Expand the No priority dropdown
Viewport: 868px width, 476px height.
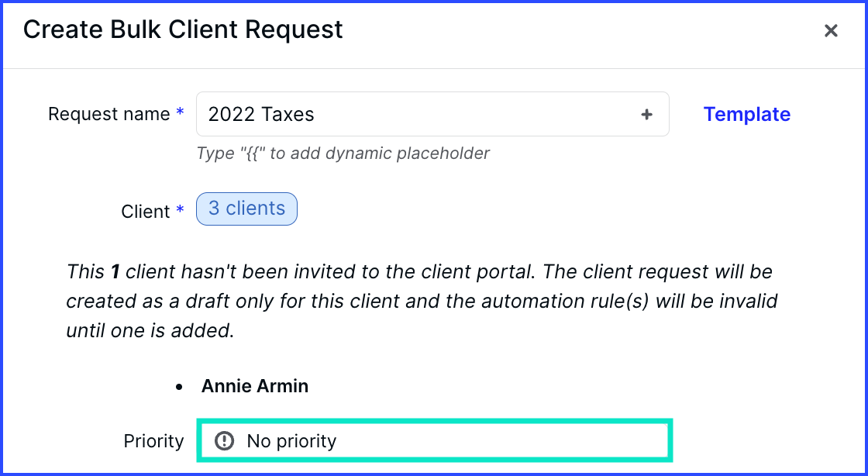pos(435,440)
